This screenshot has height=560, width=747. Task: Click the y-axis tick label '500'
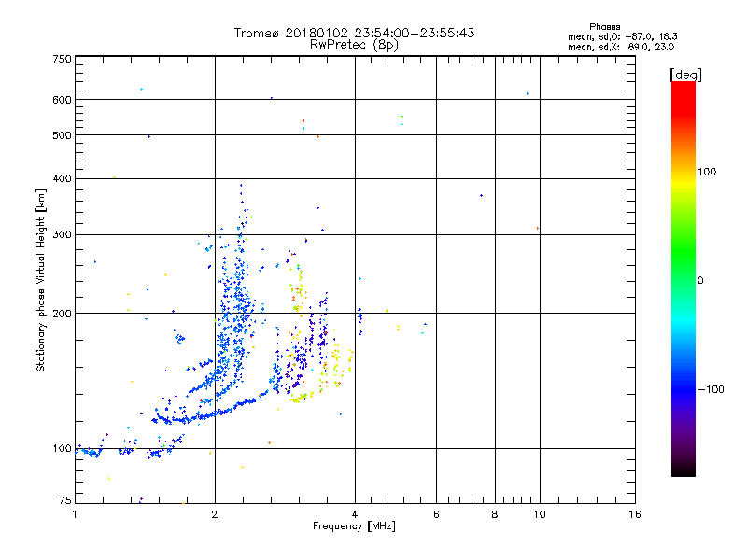(62, 135)
